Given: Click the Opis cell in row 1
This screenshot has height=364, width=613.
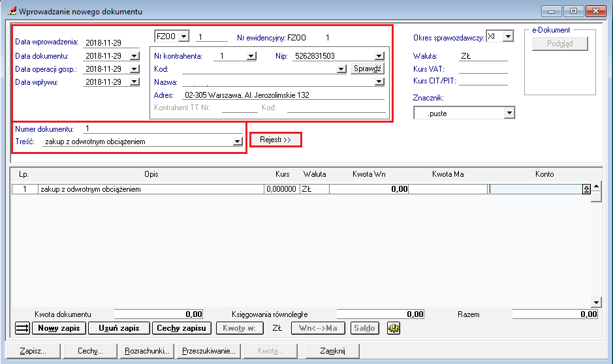Looking at the screenshot, I should click(x=151, y=189).
